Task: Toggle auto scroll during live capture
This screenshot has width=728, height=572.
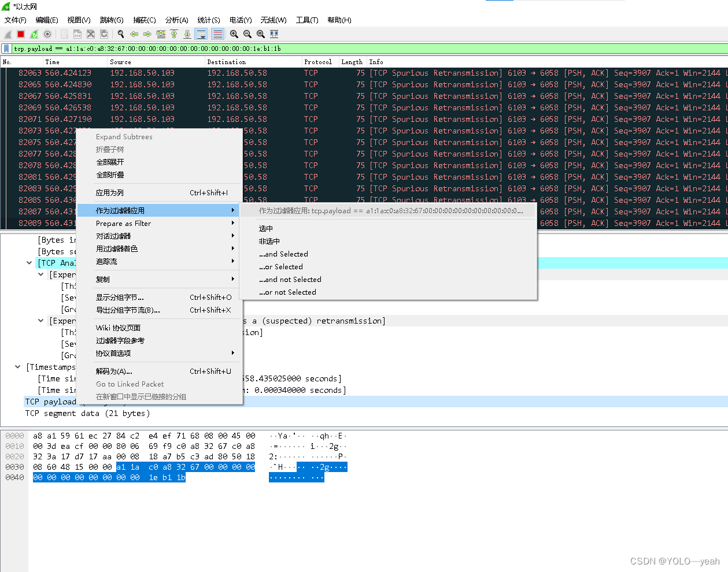Action: coord(201,34)
